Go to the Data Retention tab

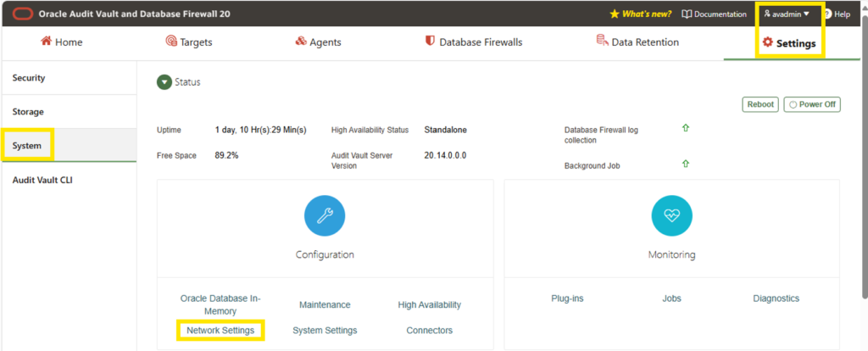point(637,42)
